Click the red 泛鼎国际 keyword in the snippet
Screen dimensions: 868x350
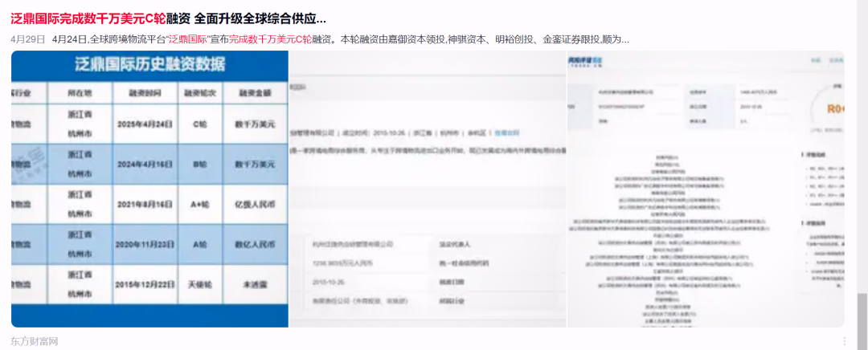pos(190,39)
